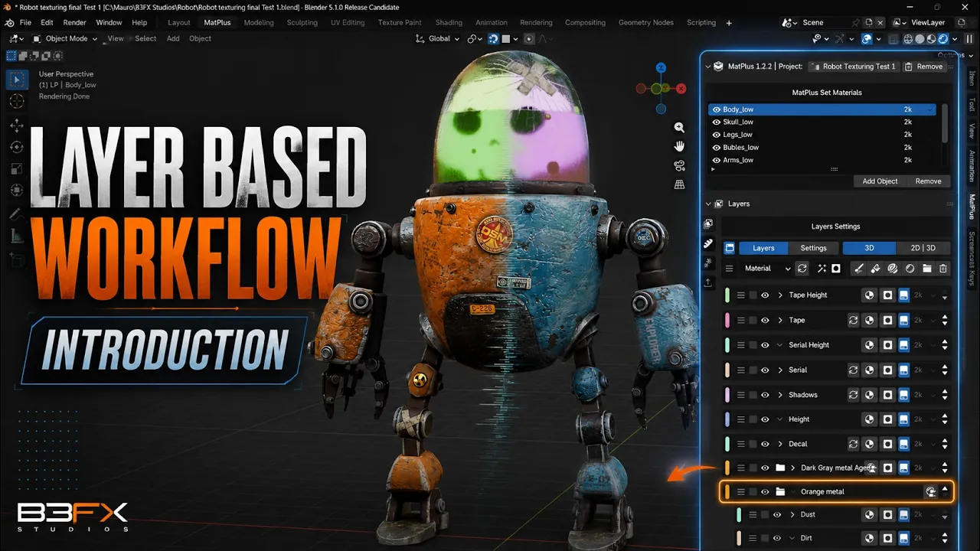Switch to the Geometry Nodes workspace tab
The height and width of the screenshot is (551, 980).
645,23
